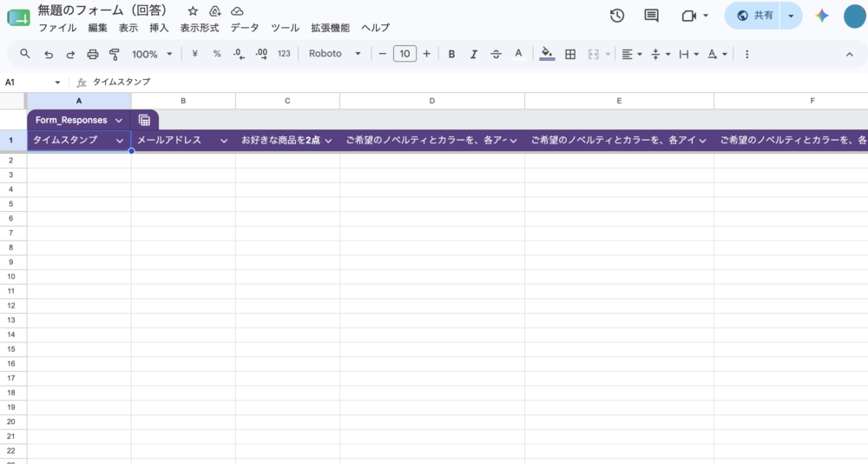Open the Google Sheets home icon

18,17
